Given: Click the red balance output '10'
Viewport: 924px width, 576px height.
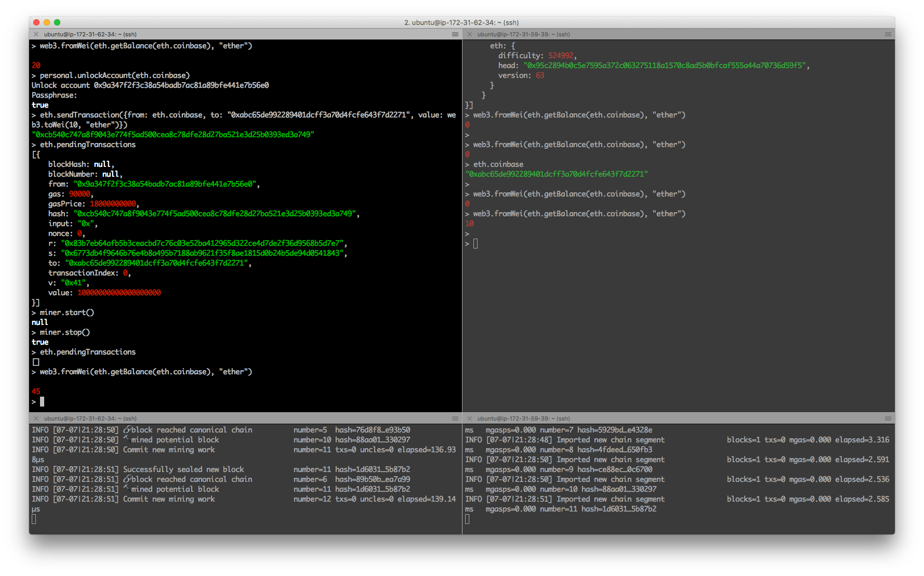Looking at the screenshot, I should click(x=469, y=224).
